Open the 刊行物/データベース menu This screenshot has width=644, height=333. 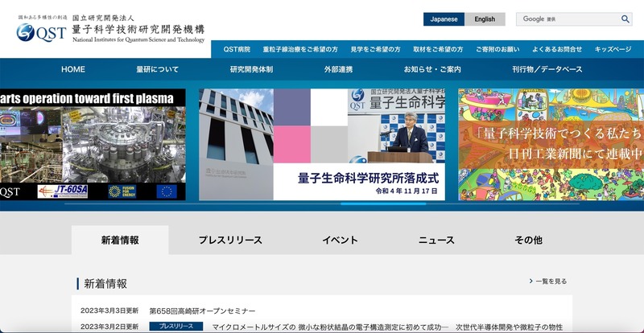click(547, 70)
